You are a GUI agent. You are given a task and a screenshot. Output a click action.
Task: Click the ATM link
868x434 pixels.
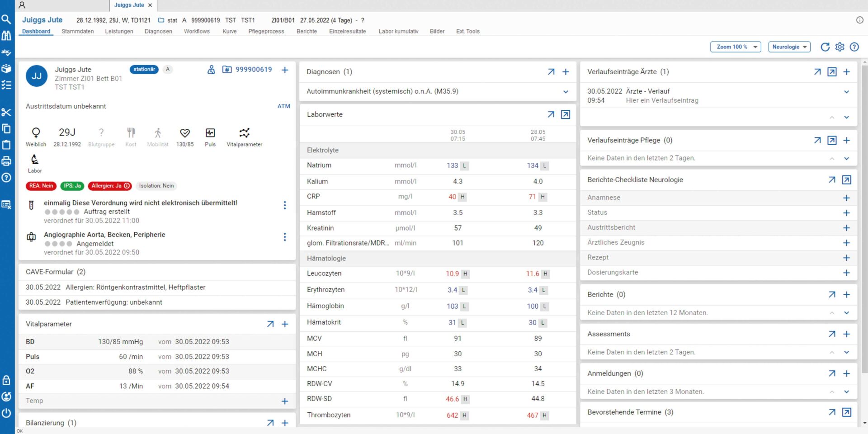pos(283,106)
